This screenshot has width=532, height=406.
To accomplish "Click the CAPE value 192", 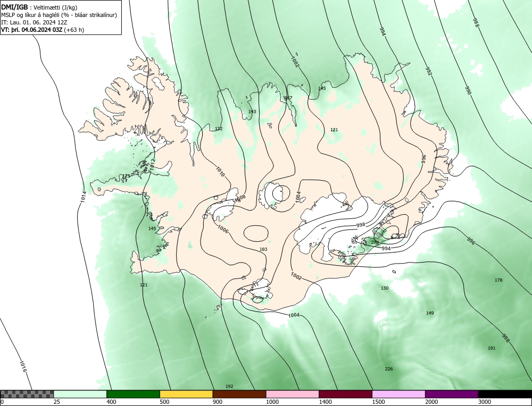I will 229,386.
